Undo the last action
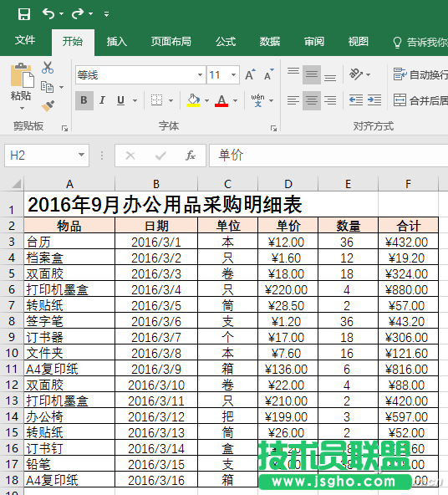 (x=48, y=14)
